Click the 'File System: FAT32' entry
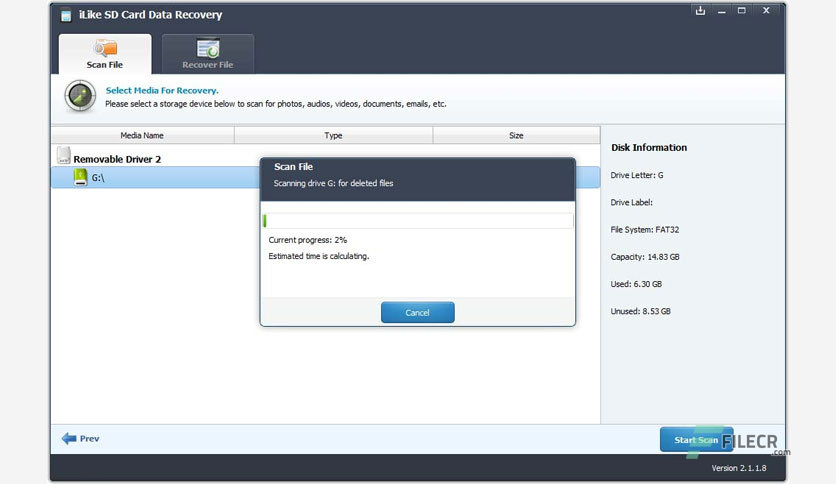836x484 pixels. [645, 230]
